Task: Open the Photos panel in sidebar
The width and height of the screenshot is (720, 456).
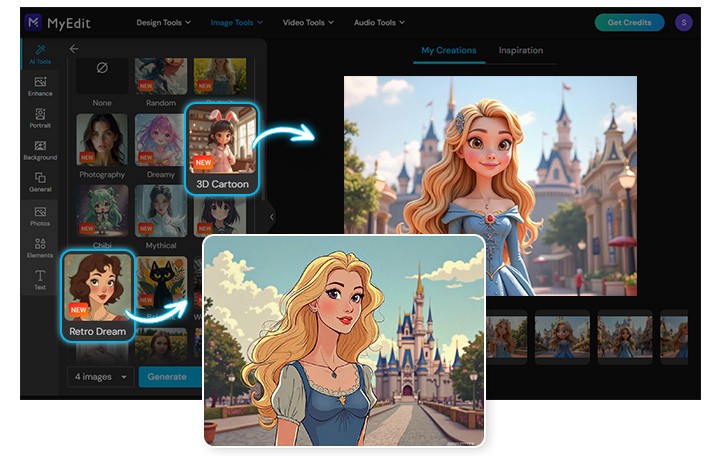Action: pyautogui.click(x=40, y=216)
